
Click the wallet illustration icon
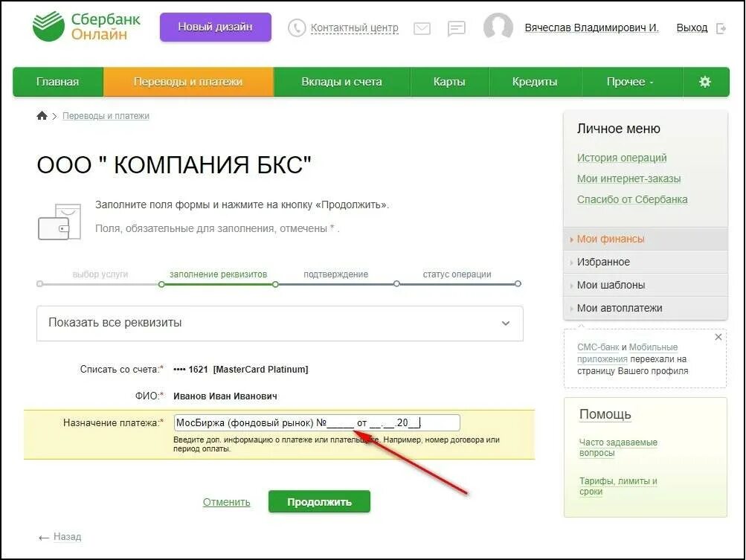coord(60,221)
